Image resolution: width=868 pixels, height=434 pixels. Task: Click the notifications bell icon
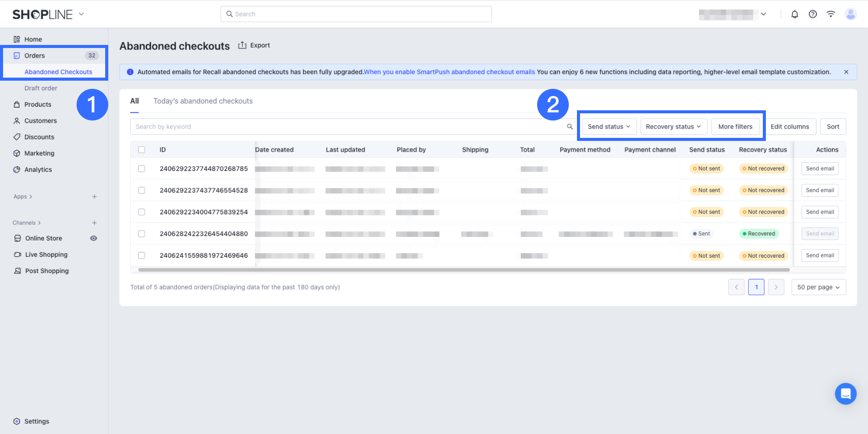(x=794, y=14)
